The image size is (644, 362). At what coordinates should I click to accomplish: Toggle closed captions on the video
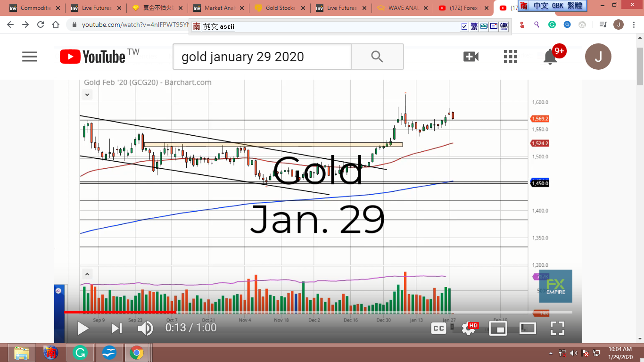tap(438, 329)
